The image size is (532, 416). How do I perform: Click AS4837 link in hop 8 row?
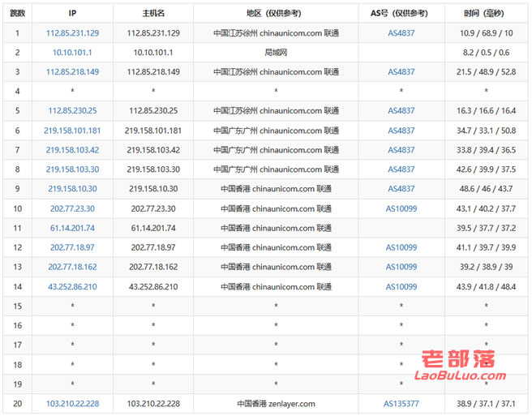tap(401, 169)
